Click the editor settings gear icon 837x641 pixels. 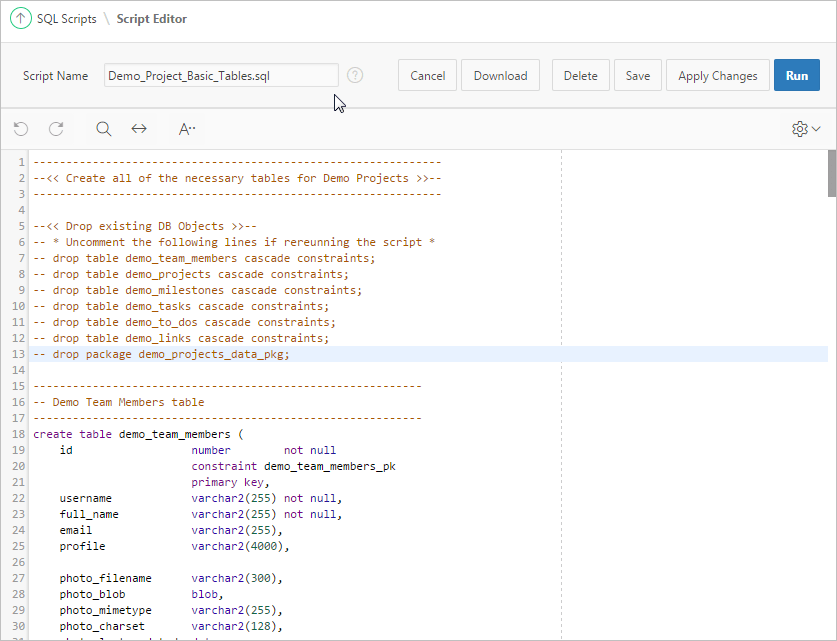(798, 128)
